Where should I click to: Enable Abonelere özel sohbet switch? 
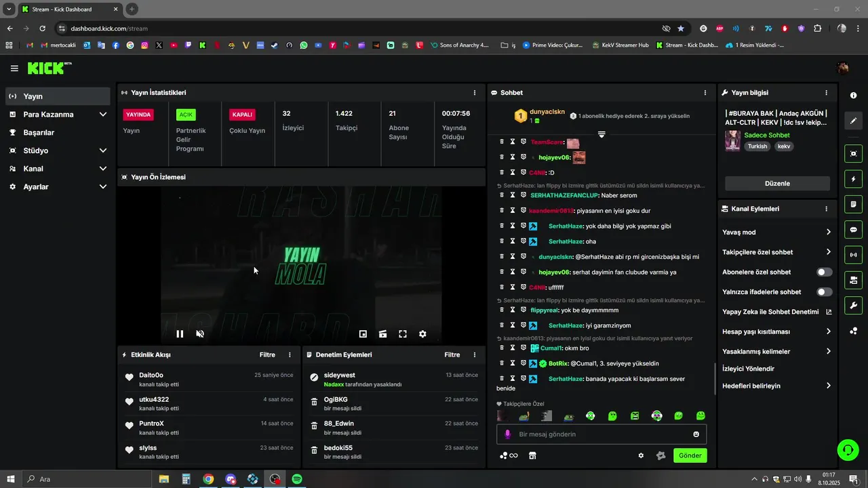(824, 272)
